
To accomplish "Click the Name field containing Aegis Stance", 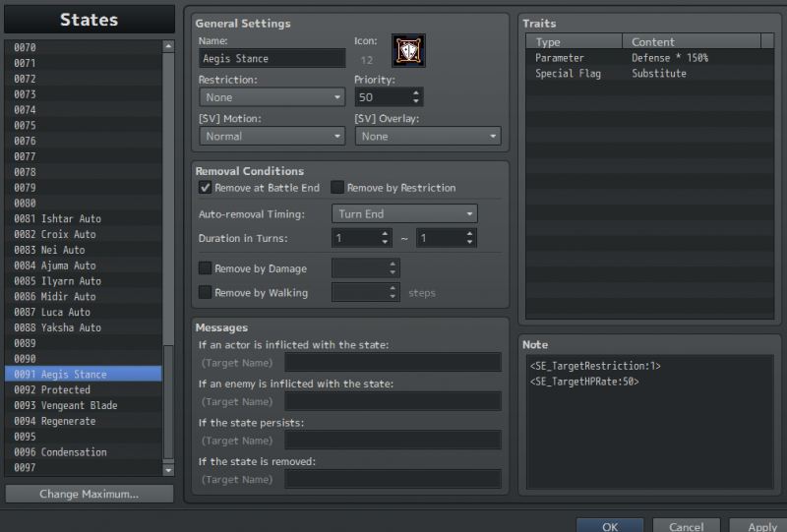I will coord(272,59).
